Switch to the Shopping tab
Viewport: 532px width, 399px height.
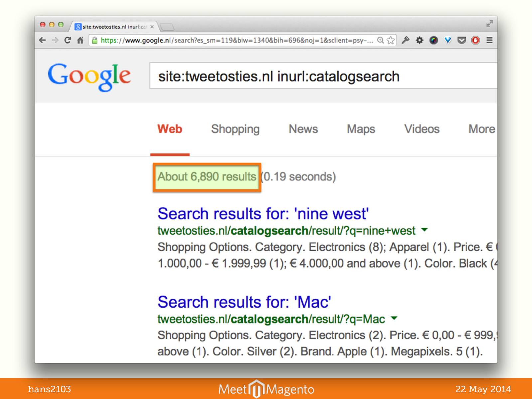coord(235,129)
